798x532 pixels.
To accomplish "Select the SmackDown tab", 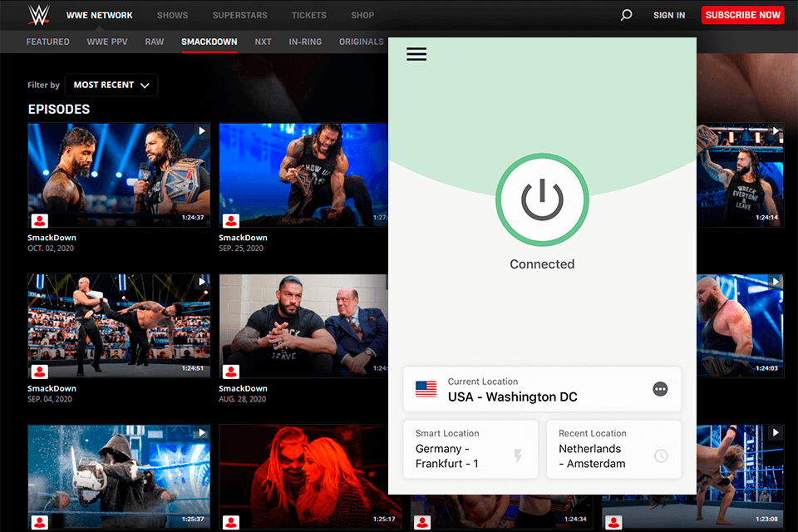I will point(209,42).
